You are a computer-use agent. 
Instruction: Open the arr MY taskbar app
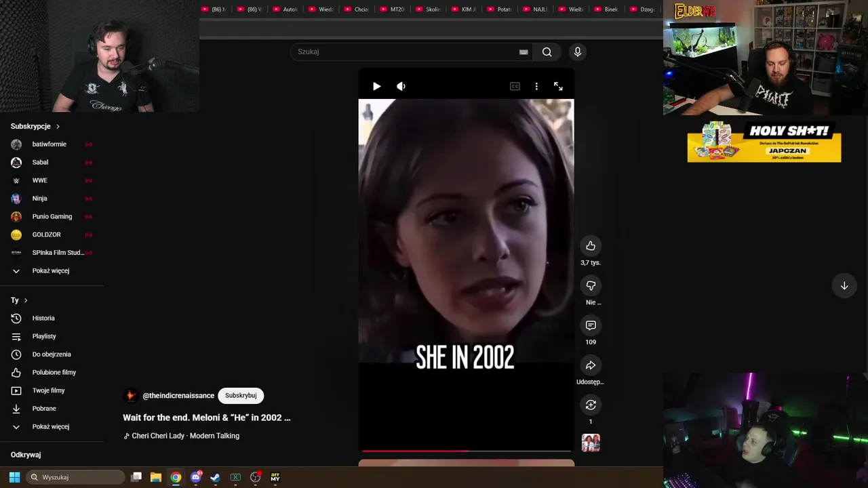click(x=275, y=477)
